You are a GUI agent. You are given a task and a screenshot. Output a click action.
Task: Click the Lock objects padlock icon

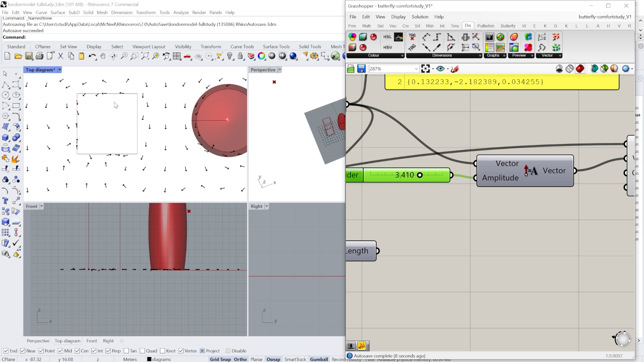click(240, 56)
